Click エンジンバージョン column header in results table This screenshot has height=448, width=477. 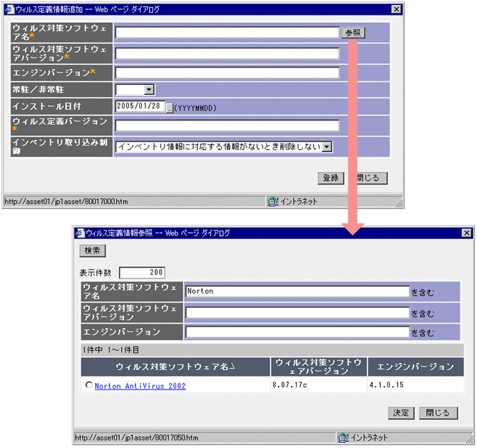(x=416, y=366)
